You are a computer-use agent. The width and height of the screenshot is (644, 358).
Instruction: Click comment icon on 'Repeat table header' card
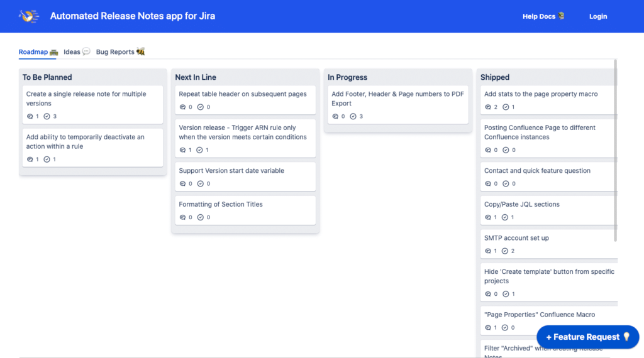click(x=183, y=107)
